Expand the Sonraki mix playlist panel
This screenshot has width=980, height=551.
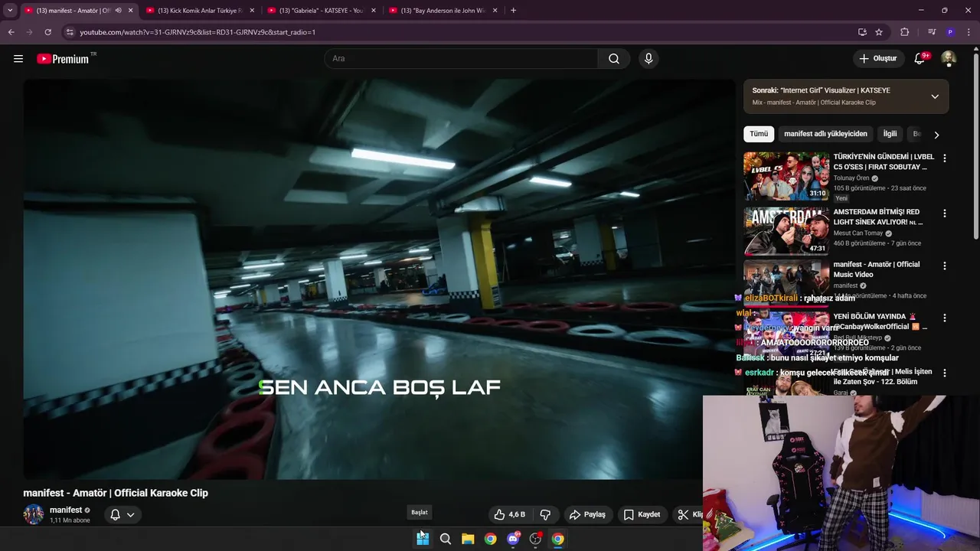[x=935, y=96]
